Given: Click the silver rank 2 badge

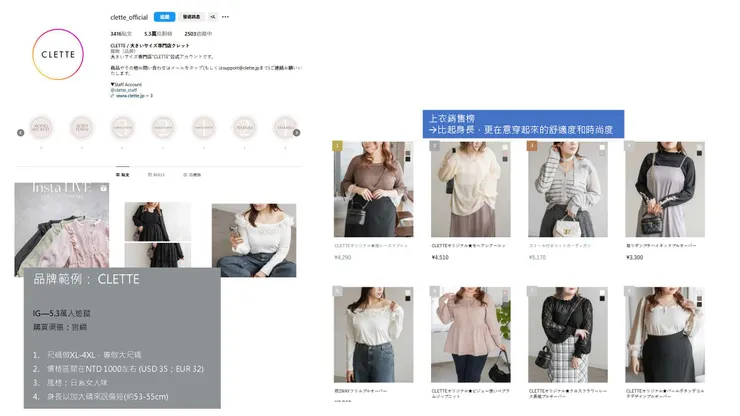Looking at the screenshot, I should [x=435, y=145].
